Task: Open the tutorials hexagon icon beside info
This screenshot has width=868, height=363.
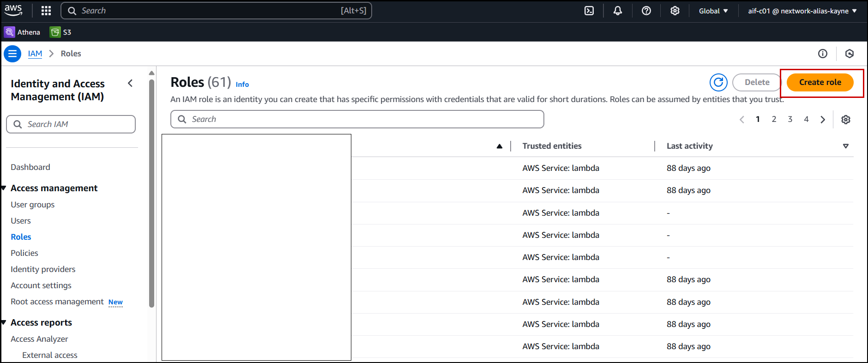Action: (x=850, y=54)
